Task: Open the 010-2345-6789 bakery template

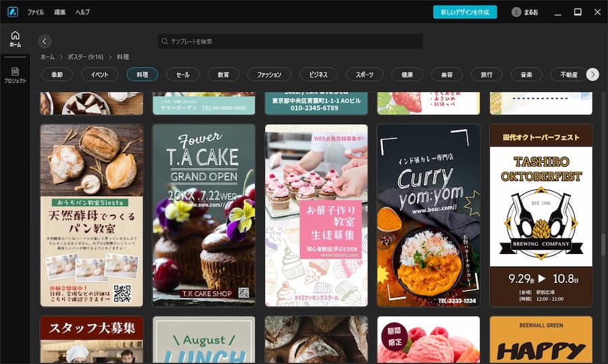Action: (316, 103)
